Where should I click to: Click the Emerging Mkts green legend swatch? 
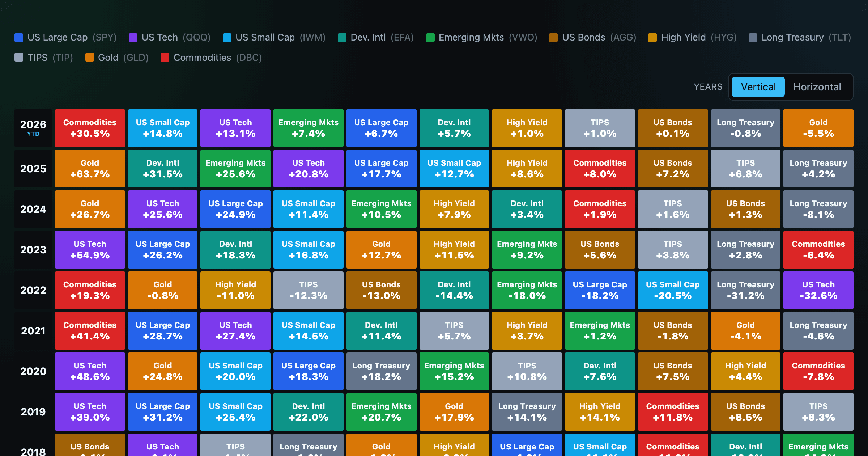pyautogui.click(x=430, y=38)
